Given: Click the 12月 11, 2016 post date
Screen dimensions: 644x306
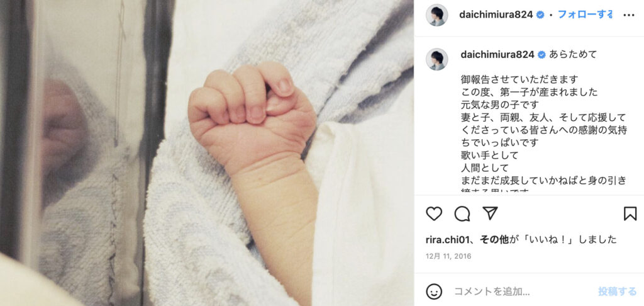Looking at the screenshot, I should (448, 256).
